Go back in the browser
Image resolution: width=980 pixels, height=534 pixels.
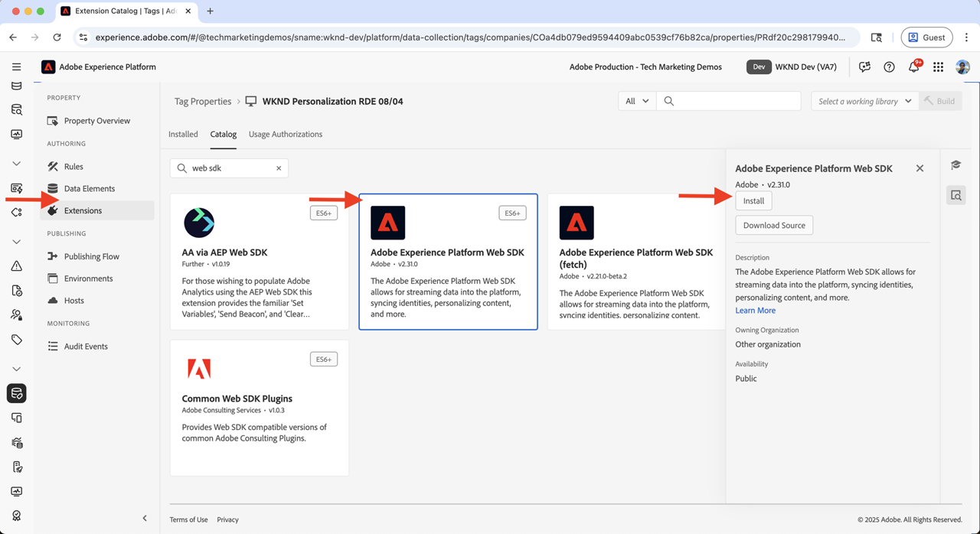click(13, 37)
